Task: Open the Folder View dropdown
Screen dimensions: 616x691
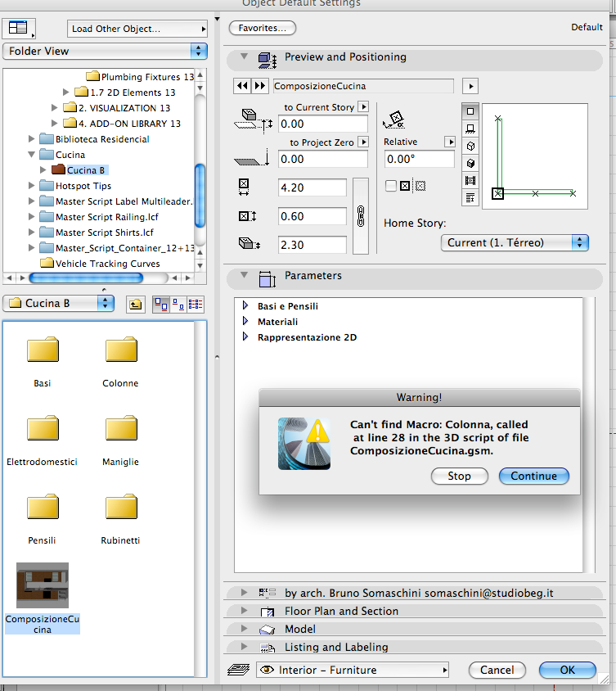Action: point(105,51)
